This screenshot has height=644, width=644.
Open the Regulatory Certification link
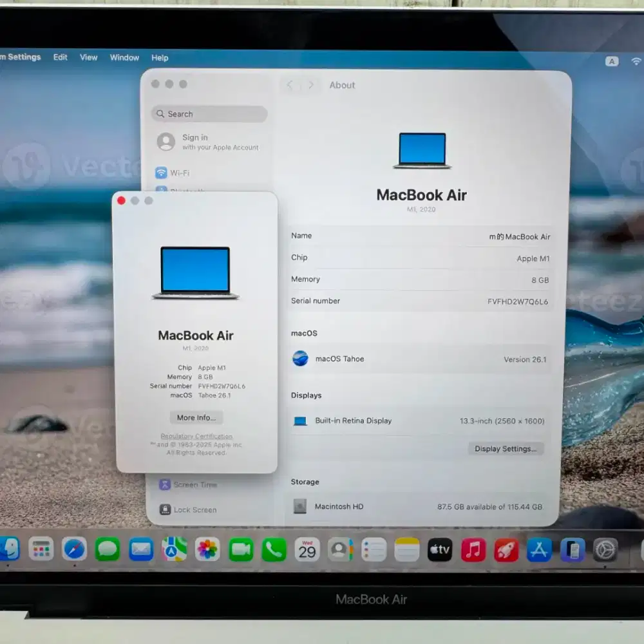[196, 436]
